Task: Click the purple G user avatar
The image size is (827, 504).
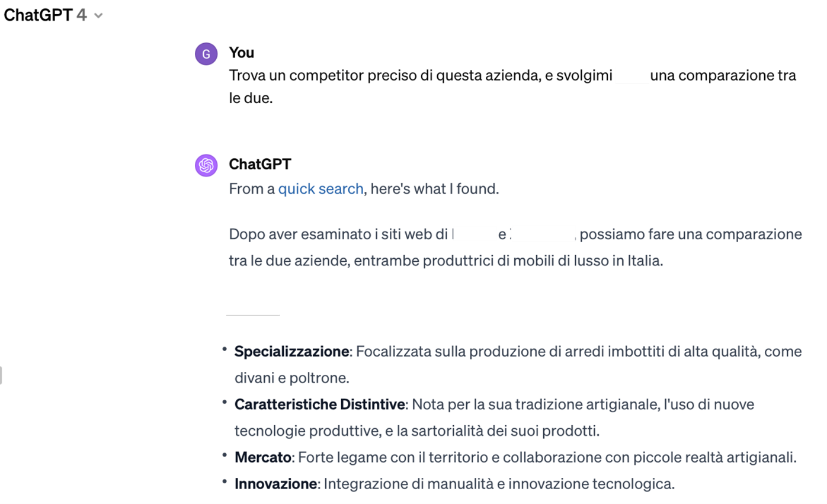Action: pos(206,54)
